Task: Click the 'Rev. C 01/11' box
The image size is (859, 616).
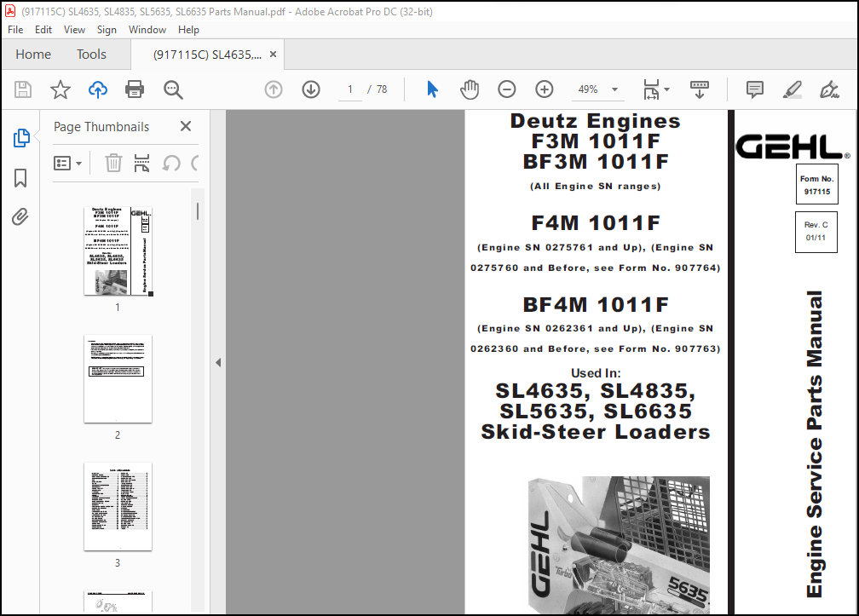Action: point(816,232)
